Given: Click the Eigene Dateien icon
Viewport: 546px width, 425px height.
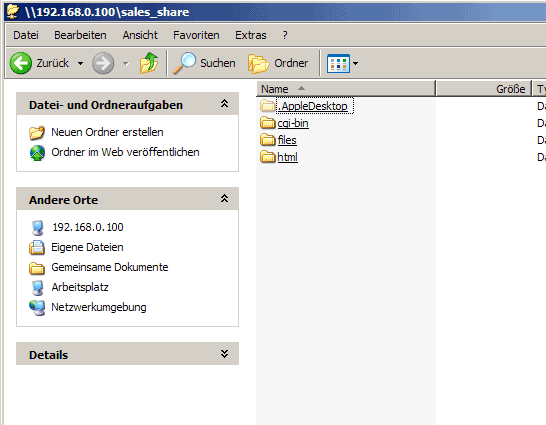Looking at the screenshot, I should (37, 247).
